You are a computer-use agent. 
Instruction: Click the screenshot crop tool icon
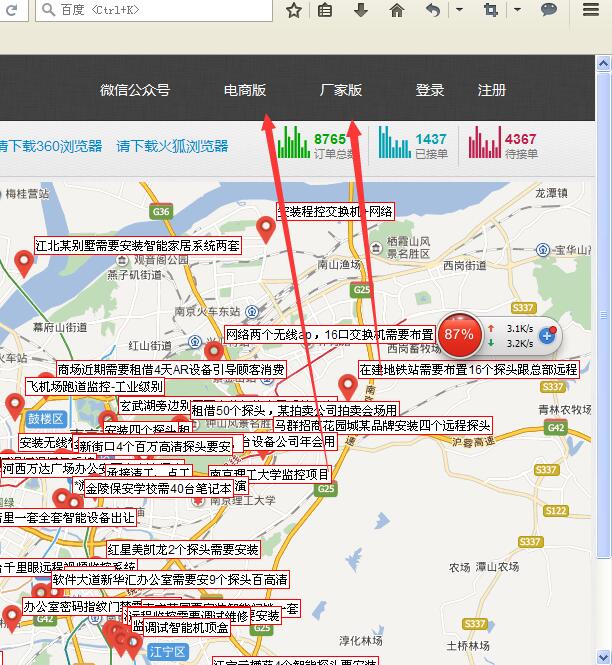pos(491,10)
